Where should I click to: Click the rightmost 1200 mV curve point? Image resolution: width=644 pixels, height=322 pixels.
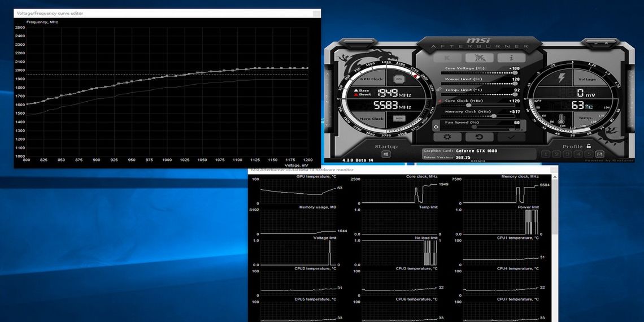(x=307, y=68)
